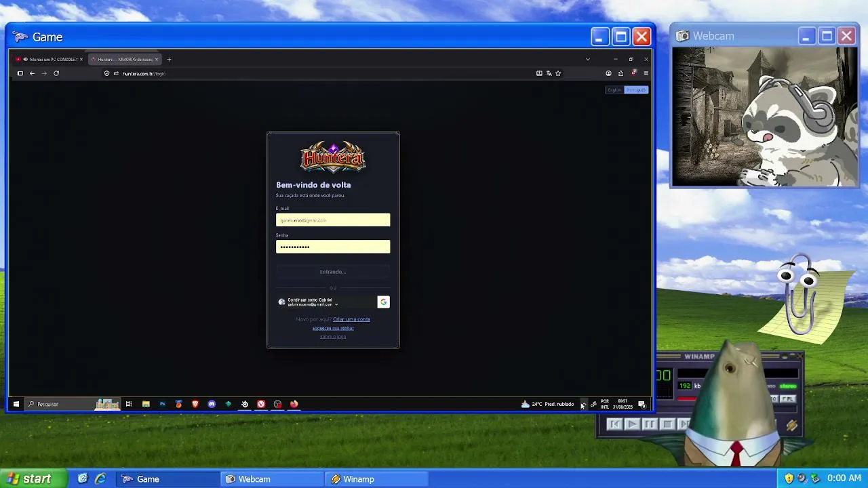Reload the huntera.com.br page
Screen dimensions: 868x488
pos(56,73)
